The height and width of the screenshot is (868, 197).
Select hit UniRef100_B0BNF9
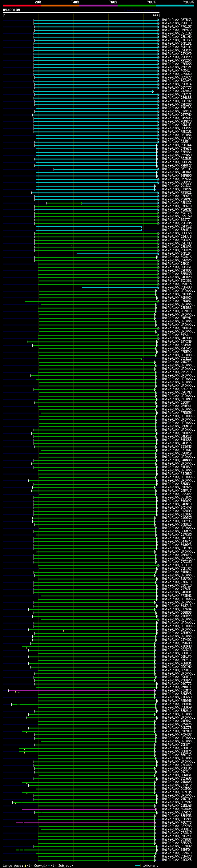coord(177,426)
